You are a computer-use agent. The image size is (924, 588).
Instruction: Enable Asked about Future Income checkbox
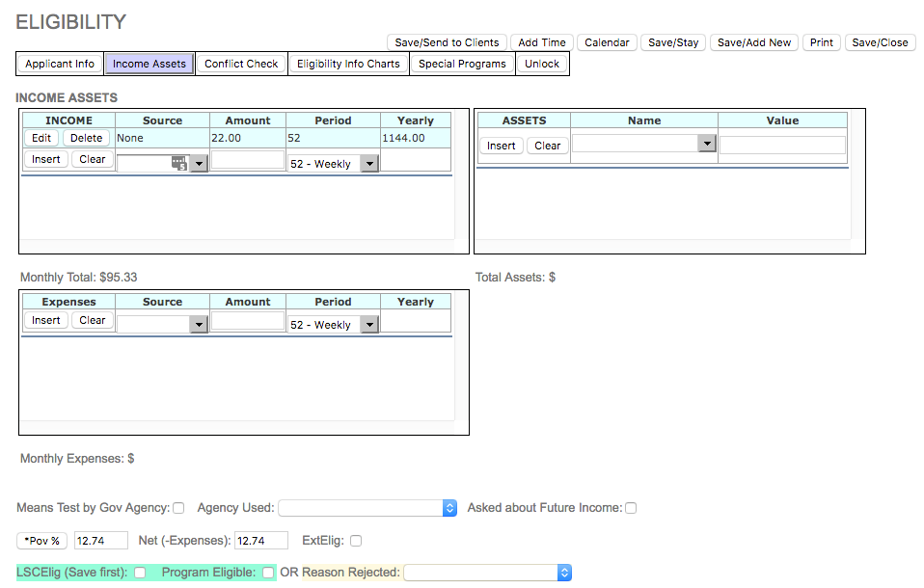coord(631,508)
